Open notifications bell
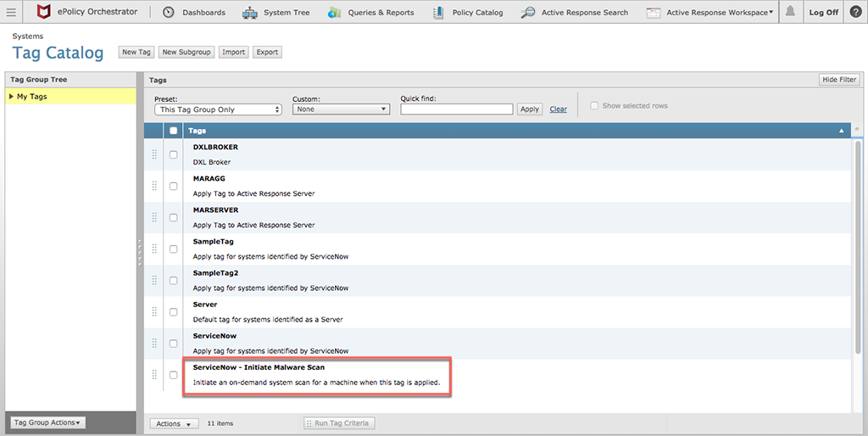868x436 pixels. tap(791, 12)
